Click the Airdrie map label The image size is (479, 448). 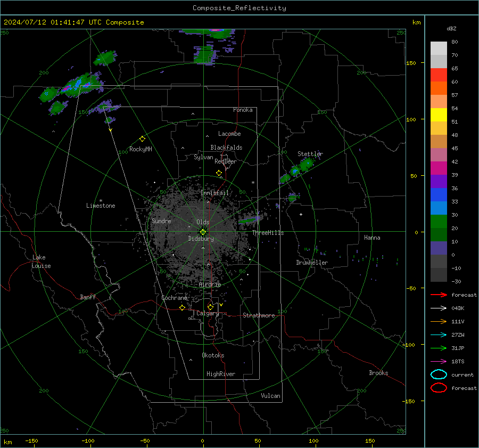[210, 284]
